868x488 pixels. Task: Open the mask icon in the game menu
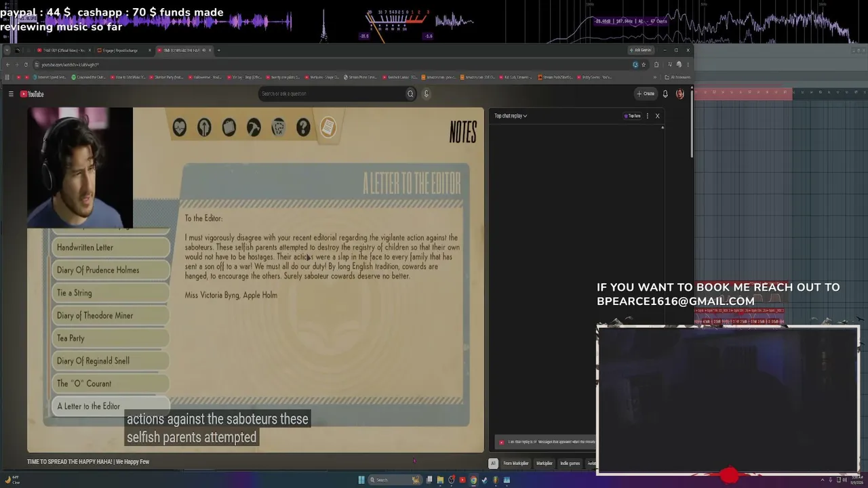[x=278, y=127]
